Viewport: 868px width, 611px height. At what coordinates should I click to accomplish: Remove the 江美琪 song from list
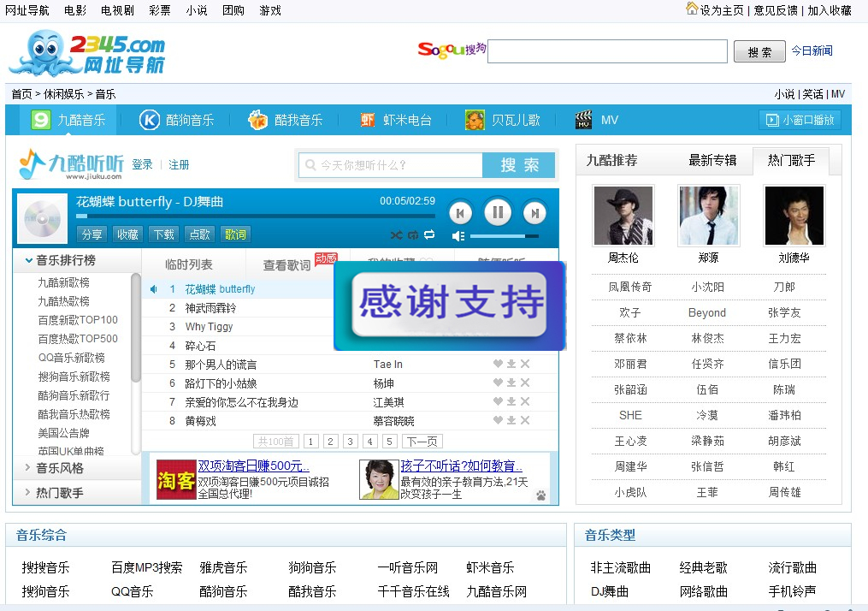(x=525, y=401)
